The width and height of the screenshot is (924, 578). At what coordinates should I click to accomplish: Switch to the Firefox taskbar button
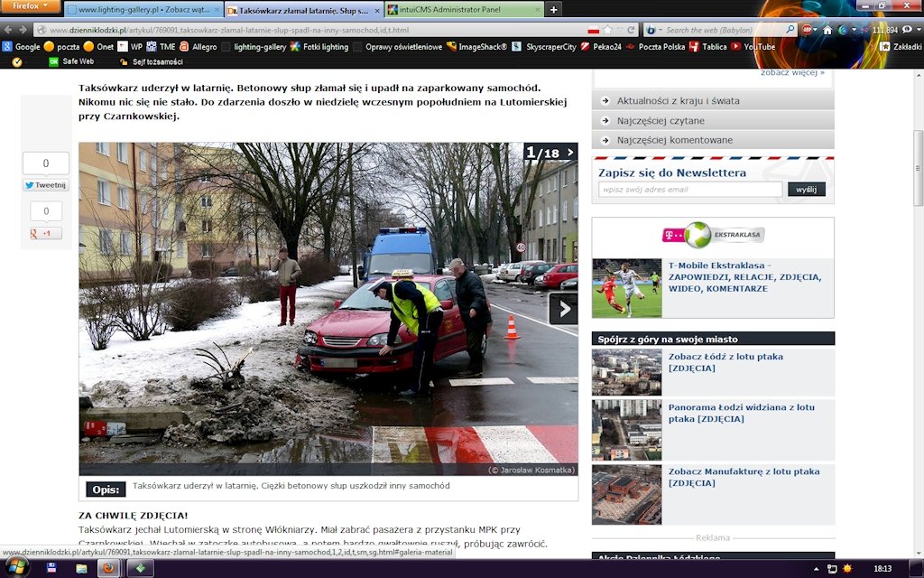click(109, 569)
